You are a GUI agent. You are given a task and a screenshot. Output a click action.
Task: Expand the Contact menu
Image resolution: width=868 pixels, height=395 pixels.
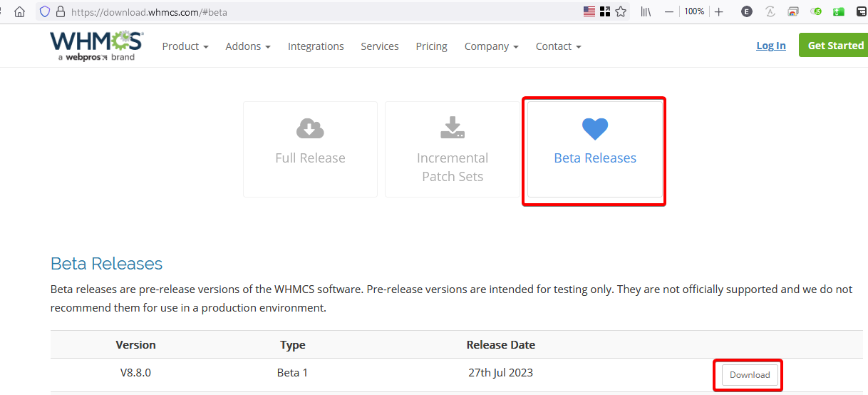pos(559,46)
